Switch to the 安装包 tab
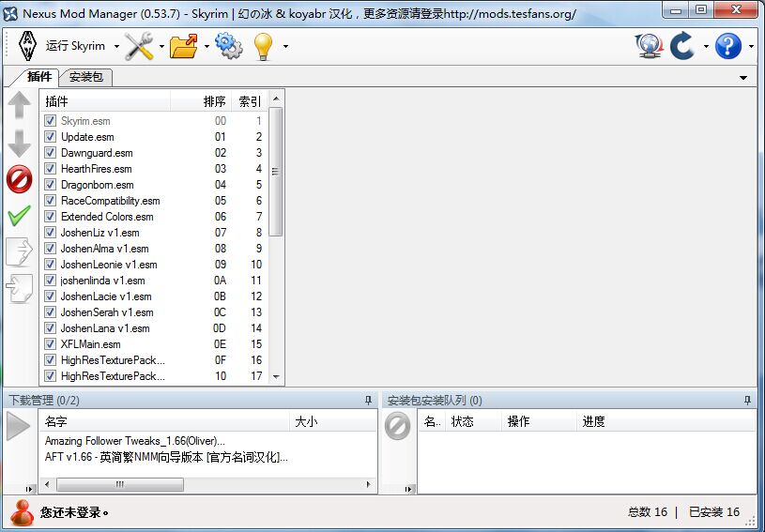Image resolution: width=765 pixels, height=532 pixels. point(85,77)
